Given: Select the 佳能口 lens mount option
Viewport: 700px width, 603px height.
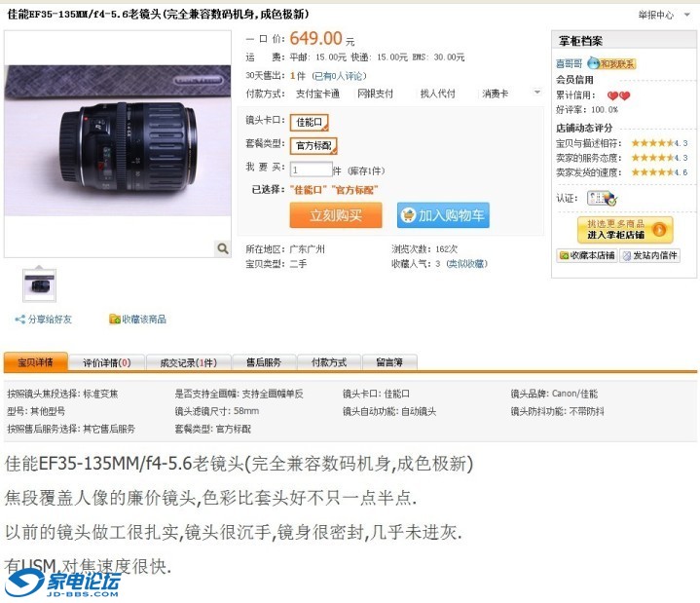Looking at the screenshot, I should pyautogui.click(x=309, y=122).
